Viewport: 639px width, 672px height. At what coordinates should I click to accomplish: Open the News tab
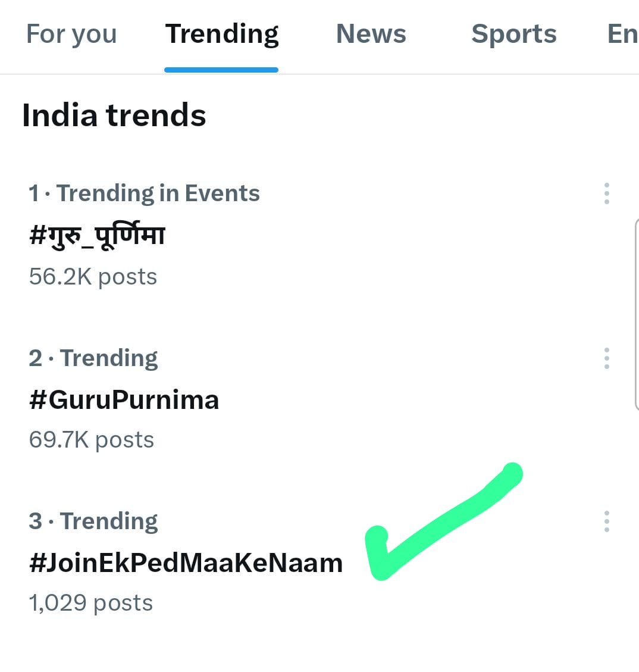pos(371,34)
